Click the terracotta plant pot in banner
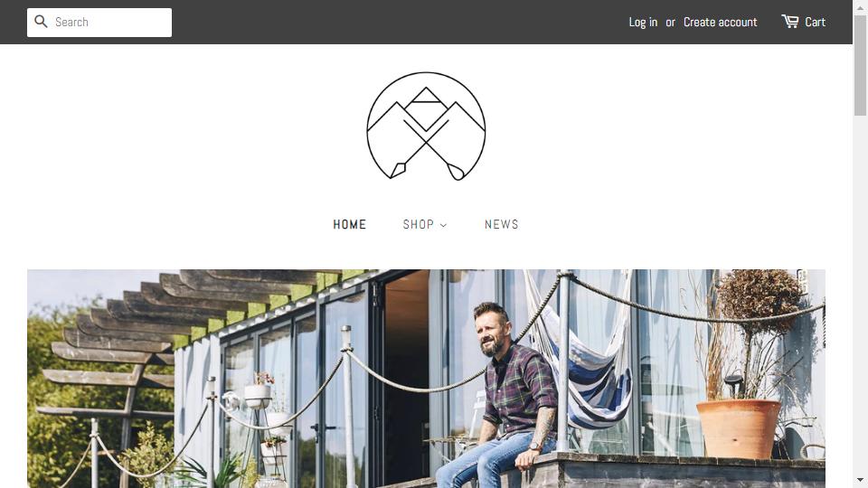868x488 pixels. click(739, 428)
